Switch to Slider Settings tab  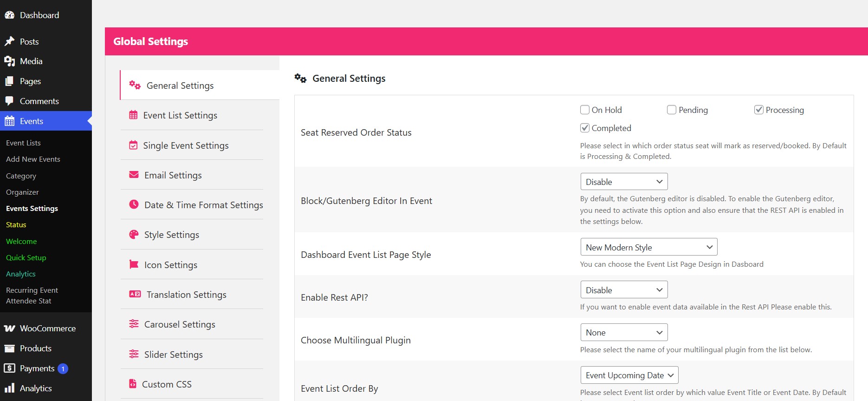pyautogui.click(x=192, y=355)
